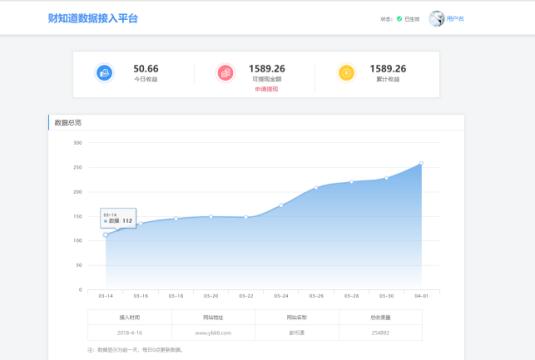
Task: Click the pink withdrawable balance icon
Action: coord(226,73)
